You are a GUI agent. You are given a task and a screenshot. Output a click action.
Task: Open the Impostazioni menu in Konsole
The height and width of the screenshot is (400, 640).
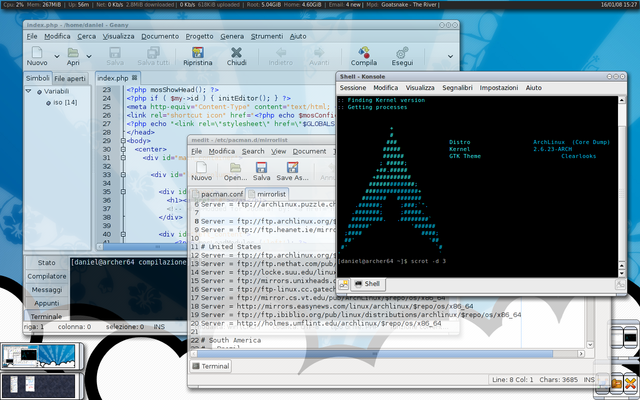click(499, 88)
